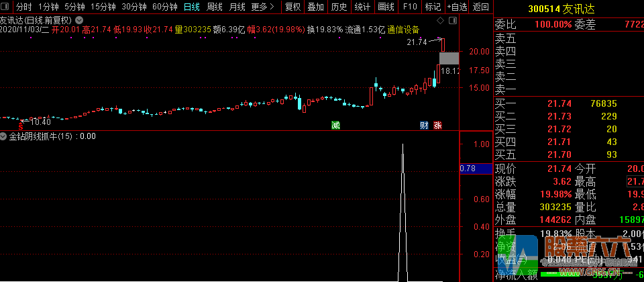
Task: Activate the 画线 drawing tool
Action: [386, 7]
